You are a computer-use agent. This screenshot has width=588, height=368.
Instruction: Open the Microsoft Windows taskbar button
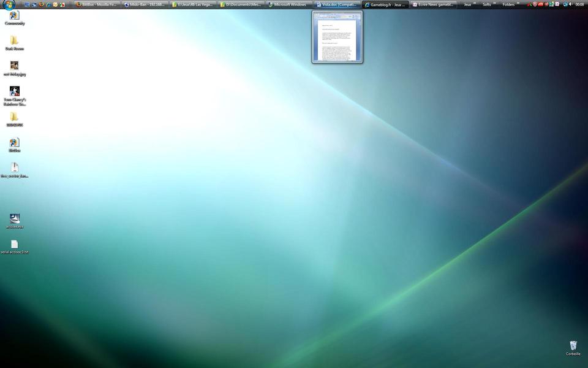click(288, 4)
